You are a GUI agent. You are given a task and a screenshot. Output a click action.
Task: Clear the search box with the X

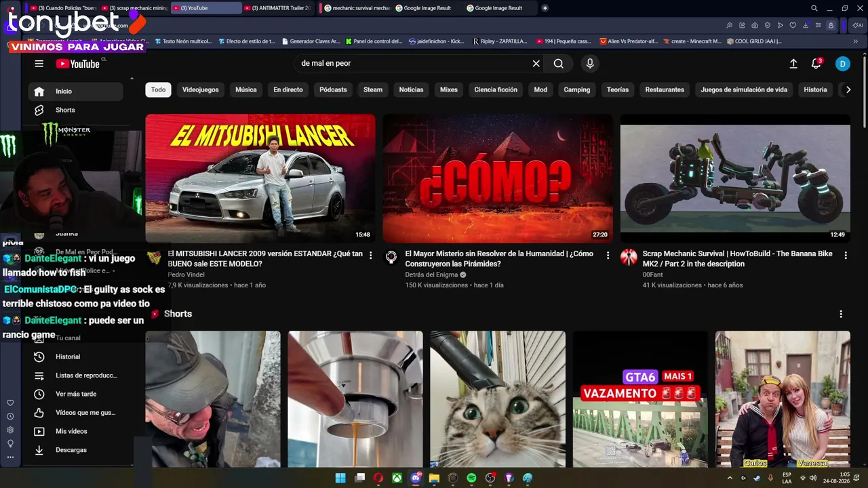point(536,64)
